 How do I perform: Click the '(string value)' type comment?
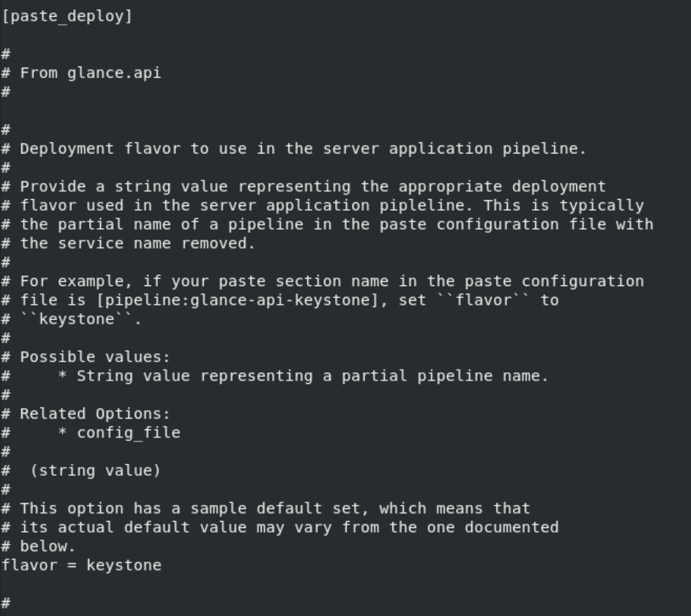(95, 470)
